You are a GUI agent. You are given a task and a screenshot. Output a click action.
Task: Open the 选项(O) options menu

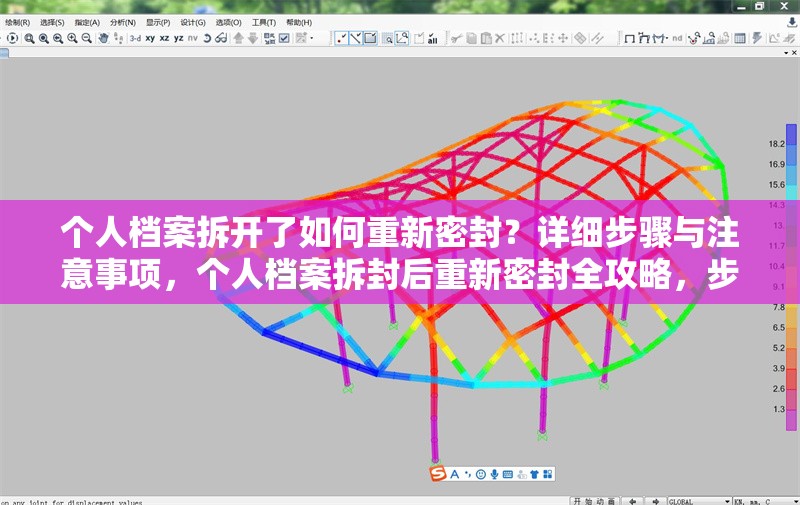coord(228,22)
